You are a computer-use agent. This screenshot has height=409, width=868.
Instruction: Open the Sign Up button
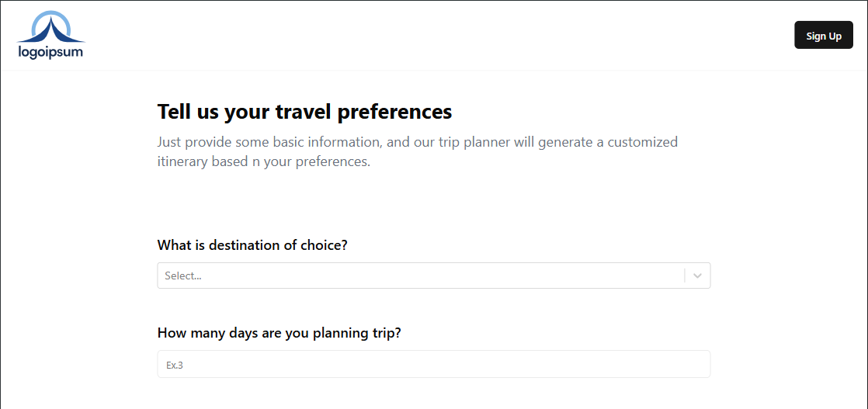(x=824, y=36)
